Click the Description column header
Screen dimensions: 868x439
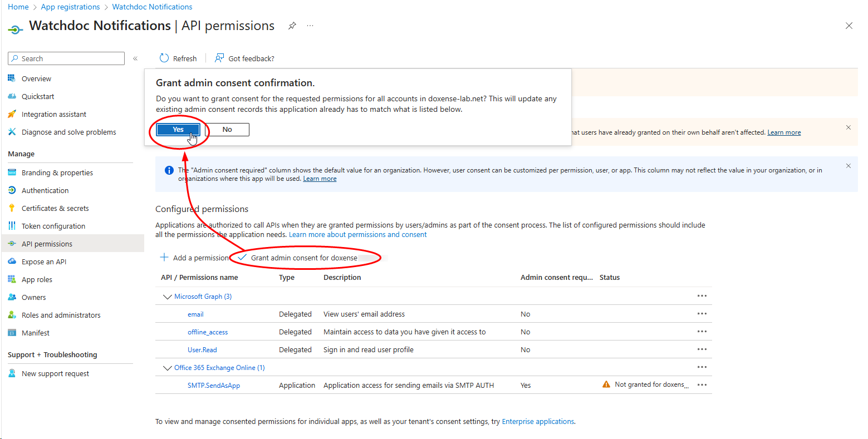point(342,278)
